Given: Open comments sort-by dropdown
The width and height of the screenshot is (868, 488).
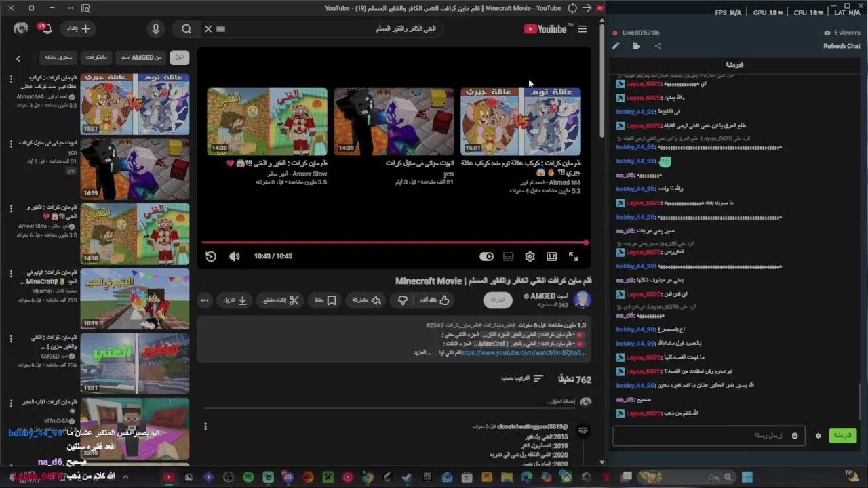Looking at the screenshot, I should tap(523, 378).
